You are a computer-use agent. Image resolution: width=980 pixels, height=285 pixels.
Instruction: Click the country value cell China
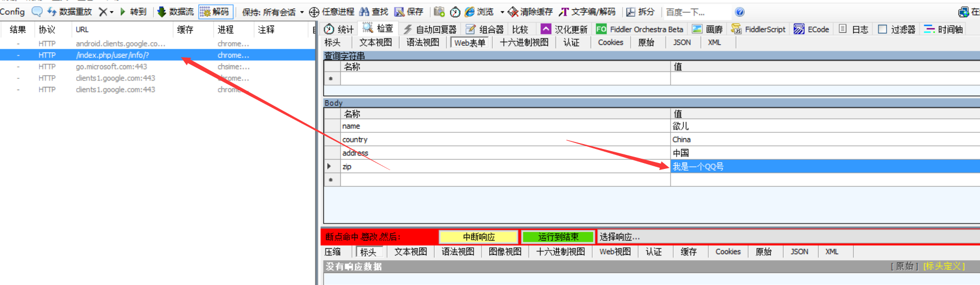coord(825,140)
